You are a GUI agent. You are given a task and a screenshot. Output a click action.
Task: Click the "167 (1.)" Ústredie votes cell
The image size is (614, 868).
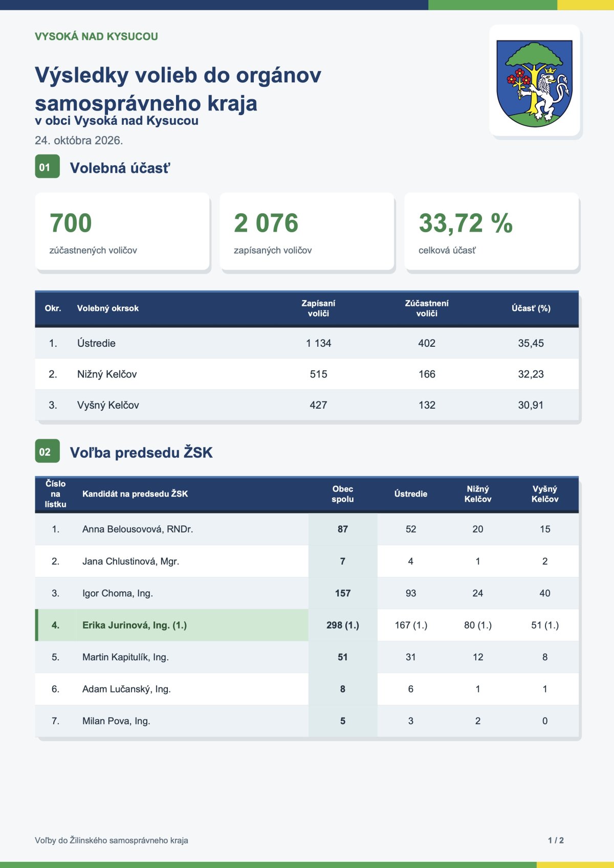pyautogui.click(x=411, y=625)
